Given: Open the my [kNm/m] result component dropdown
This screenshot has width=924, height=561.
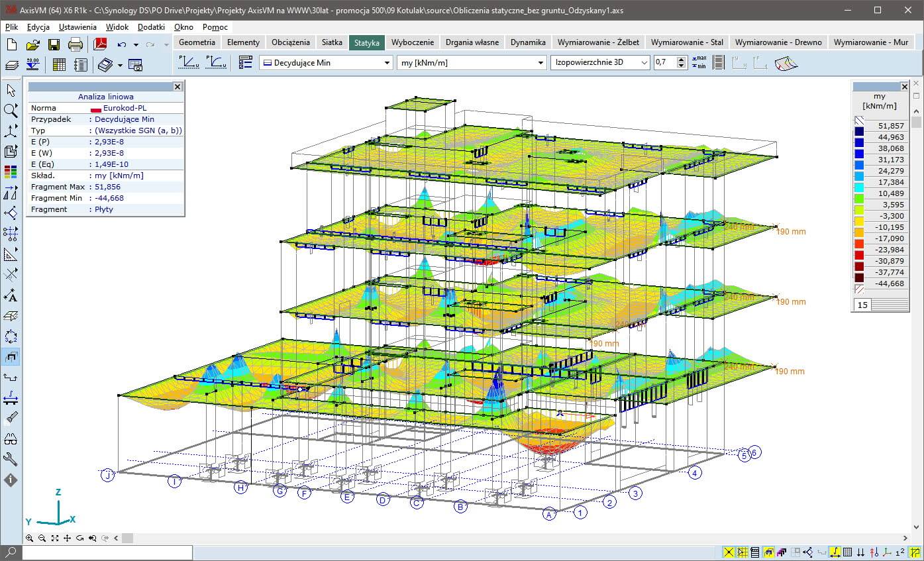Looking at the screenshot, I should tap(540, 62).
